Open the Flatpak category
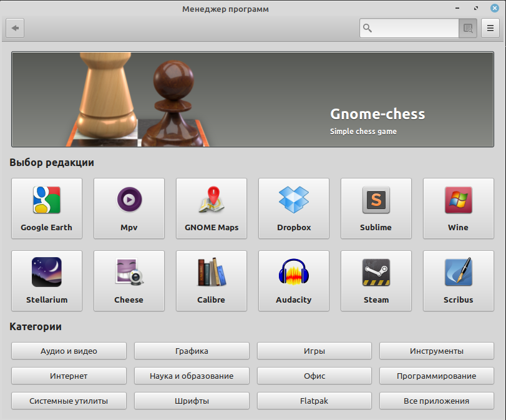 pyautogui.click(x=314, y=401)
